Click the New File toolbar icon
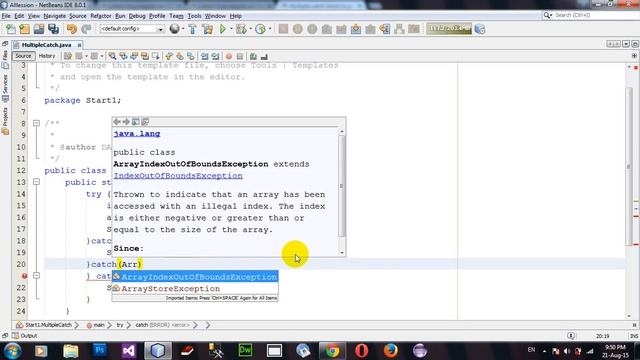This screenshot has height=360, width=640. 10,29
